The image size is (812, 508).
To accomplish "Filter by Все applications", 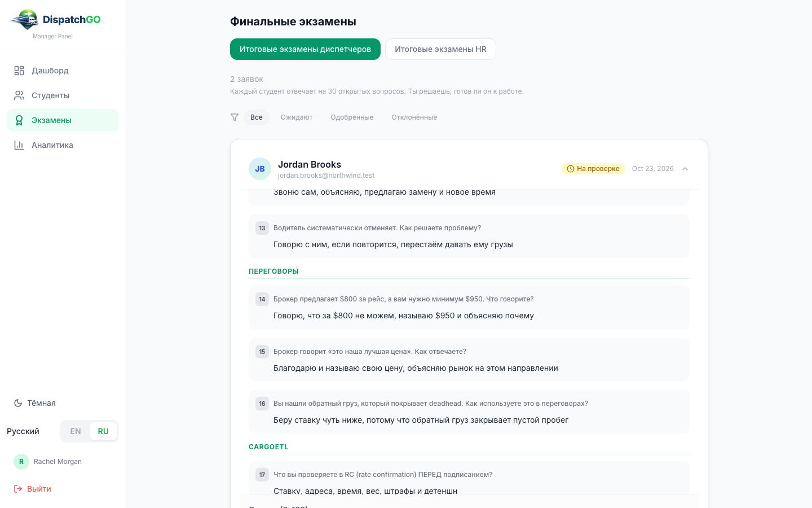I will click(x=257, y=117).
